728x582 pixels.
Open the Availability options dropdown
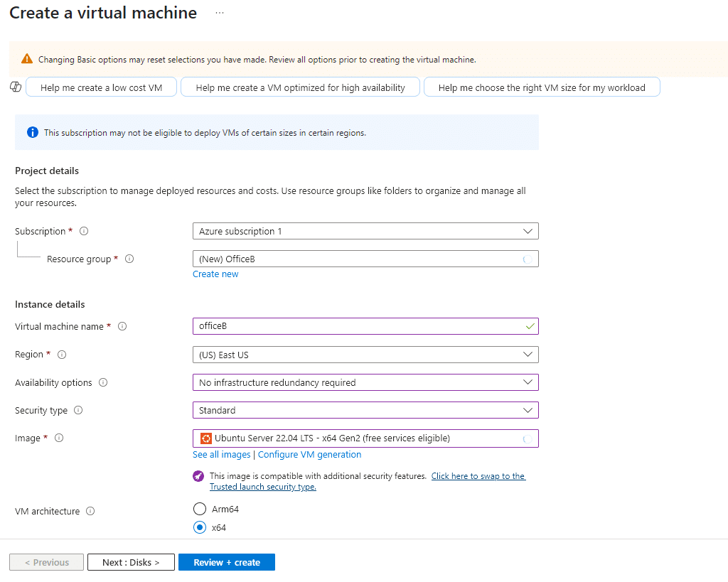(x=365, y=382)
